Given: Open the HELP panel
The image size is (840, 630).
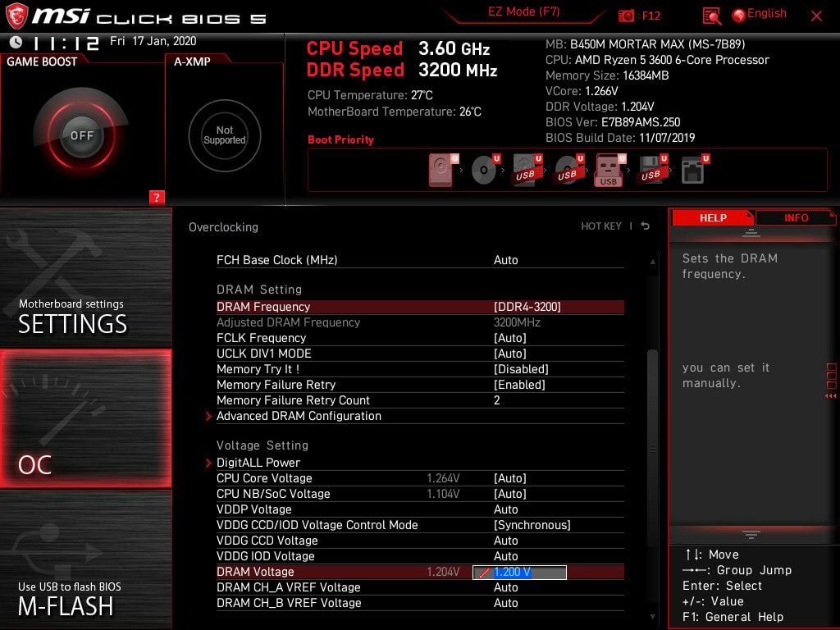Looking at the screenshot, I should tap(711, 217).
